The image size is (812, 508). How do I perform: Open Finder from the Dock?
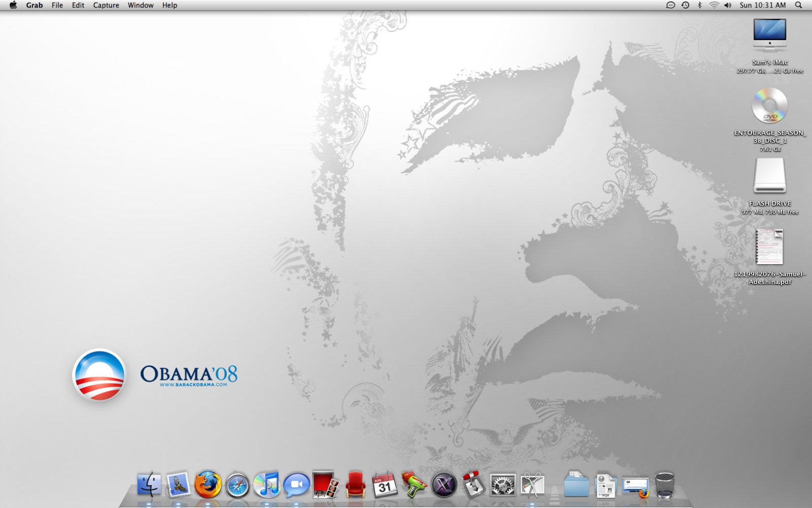[149, 485]
